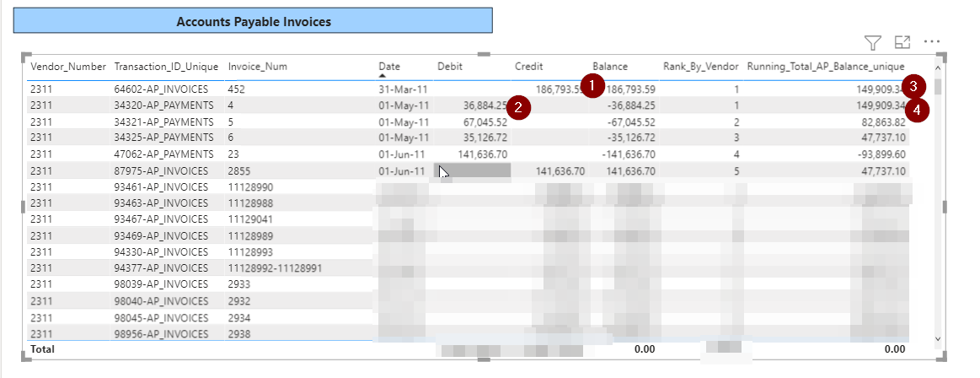Select cell 34320-AP_PAYMENTS
Screen dimensions: 980x378
pyautogui.click(x=163, y=105)
